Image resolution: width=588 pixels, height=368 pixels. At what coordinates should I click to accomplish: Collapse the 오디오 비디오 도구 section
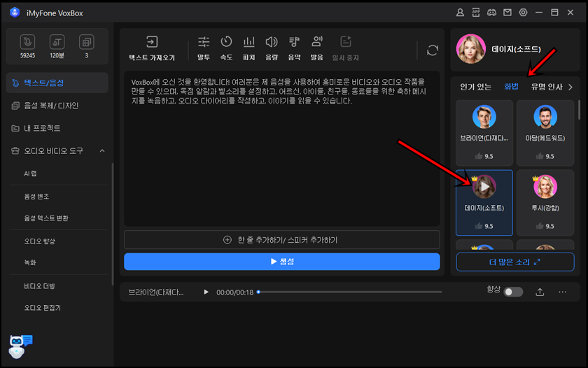(102, 151)
